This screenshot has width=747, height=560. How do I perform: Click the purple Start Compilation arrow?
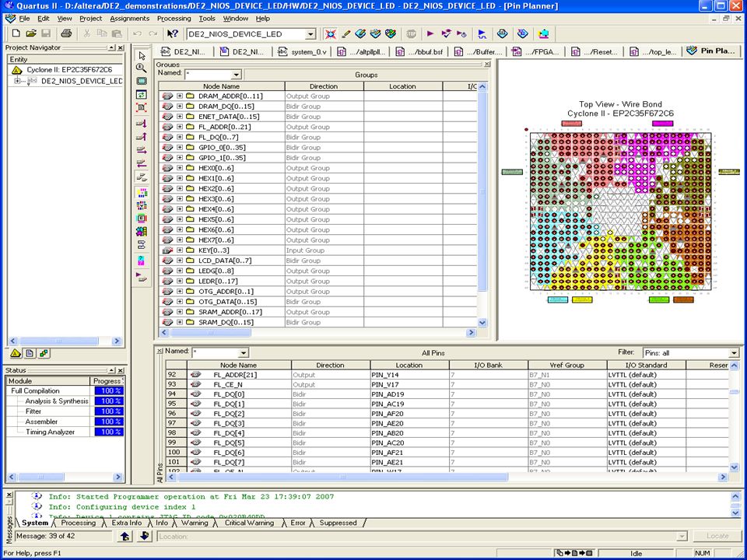click(430, 33)
